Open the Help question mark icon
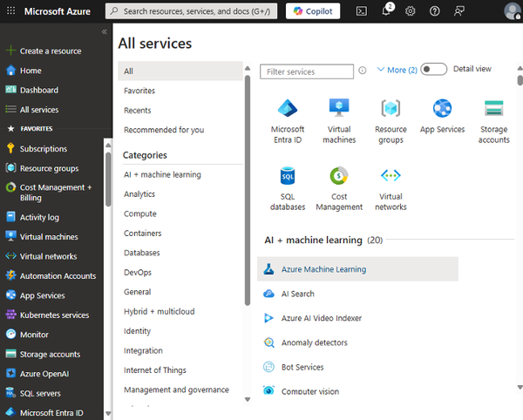Screen dimensions: 523x420 [434, 11]
